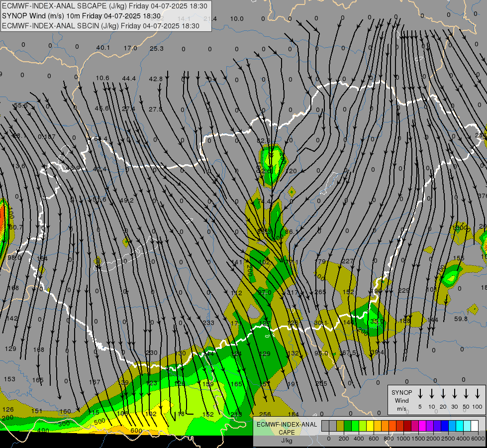The width and height of the screenshot is (487, 448).
Task: Click the 10 m/s wind arrow in legend
Action: [432, 394]
